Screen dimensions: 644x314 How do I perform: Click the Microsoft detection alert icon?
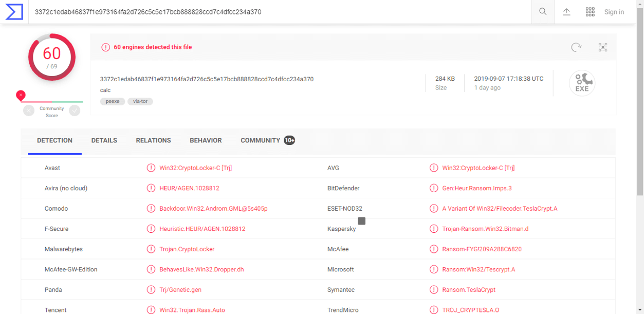(x=434, y=269)
